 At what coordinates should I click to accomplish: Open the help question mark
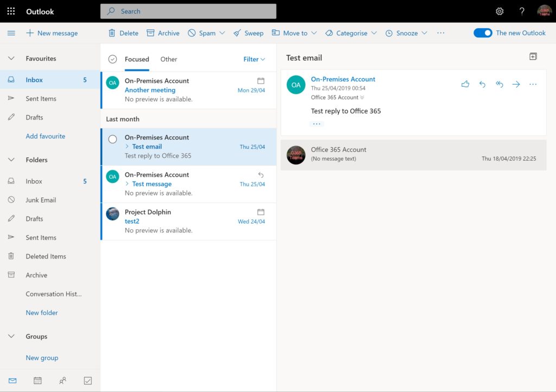[x=522, y=11]
